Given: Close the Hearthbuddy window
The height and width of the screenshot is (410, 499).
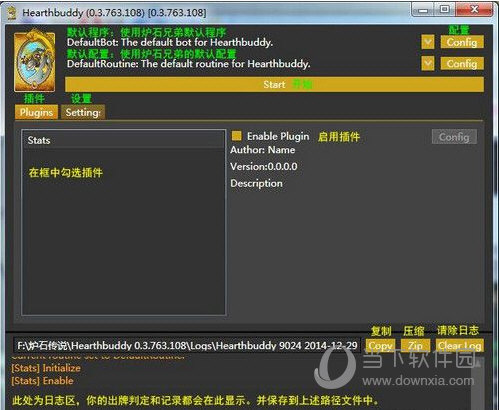Looking at the screenshot, I should tap(474, 10).
